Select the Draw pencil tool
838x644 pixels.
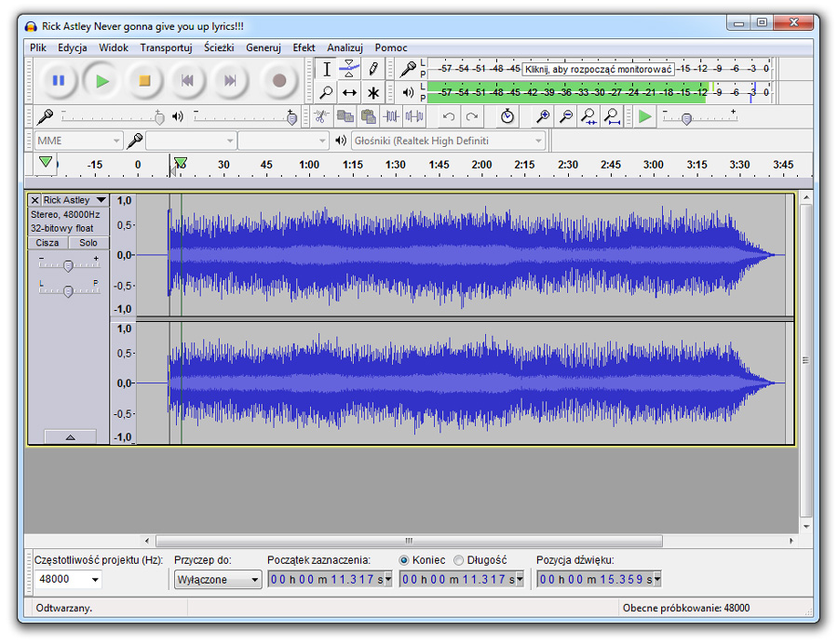point(373,69)
